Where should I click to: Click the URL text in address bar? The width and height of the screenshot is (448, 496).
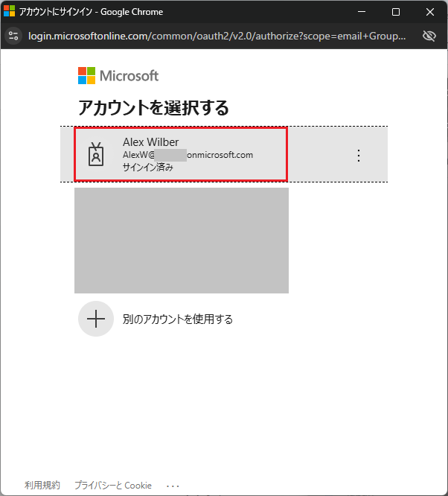click(217, 36)
